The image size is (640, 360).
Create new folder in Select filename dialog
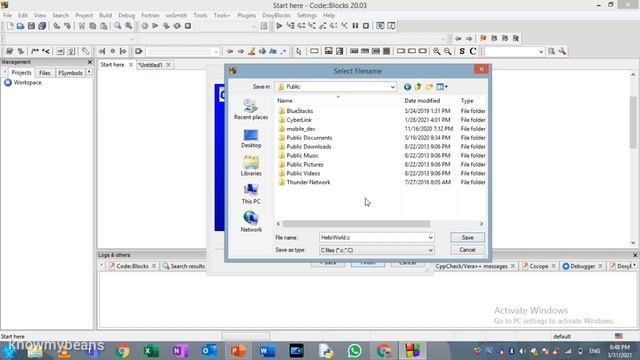[429, 87]
